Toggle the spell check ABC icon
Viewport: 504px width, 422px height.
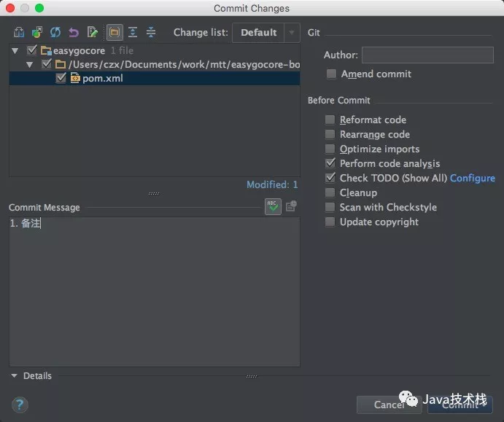273,206
